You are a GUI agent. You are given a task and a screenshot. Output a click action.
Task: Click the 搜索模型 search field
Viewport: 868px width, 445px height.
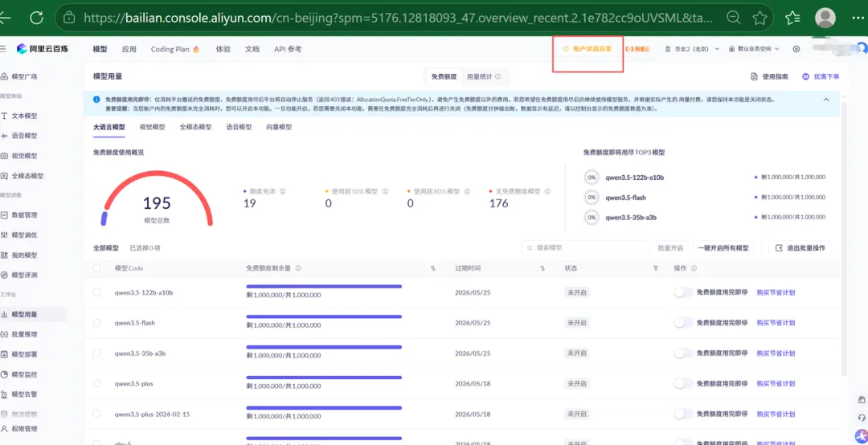tap(585, 248)
